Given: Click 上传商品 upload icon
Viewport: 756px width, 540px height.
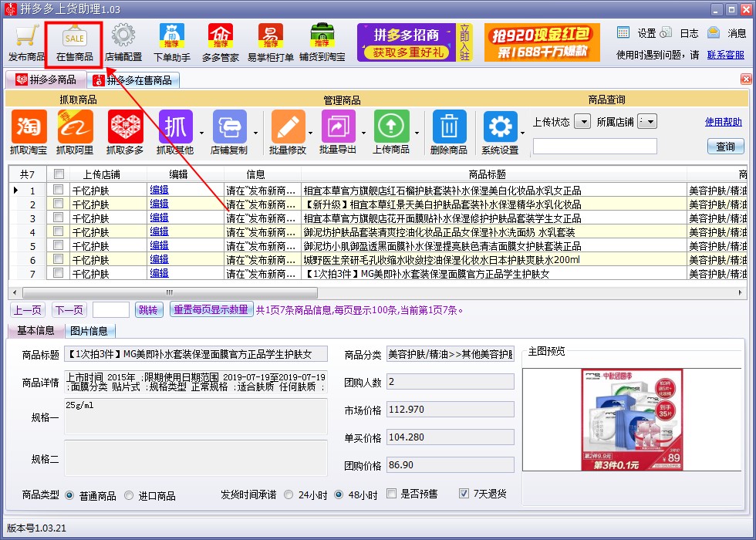Looking at the screenshot, I should pos(391,132).
